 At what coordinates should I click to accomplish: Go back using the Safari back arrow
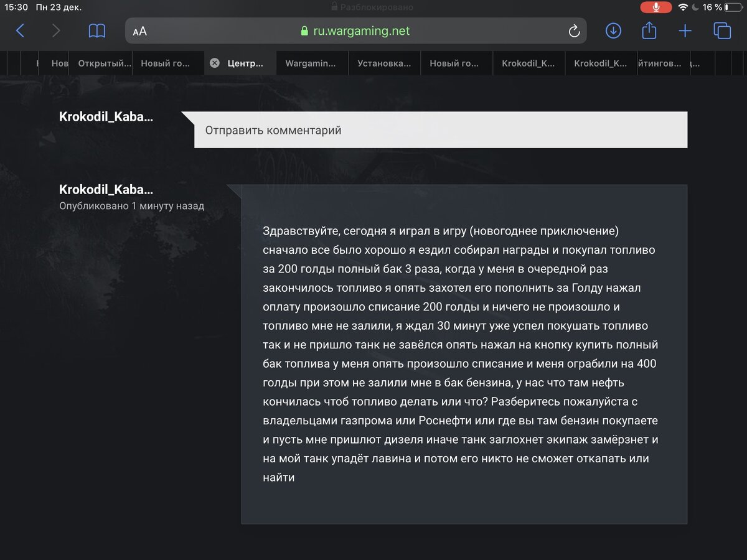pyautogui.click(x=20, y=30)
